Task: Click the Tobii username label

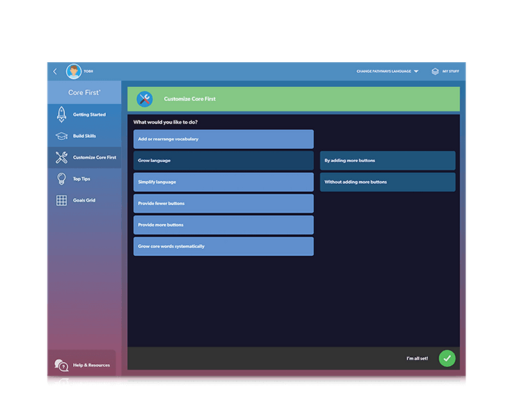Action: pyautogui.click(x=88, y=71)
